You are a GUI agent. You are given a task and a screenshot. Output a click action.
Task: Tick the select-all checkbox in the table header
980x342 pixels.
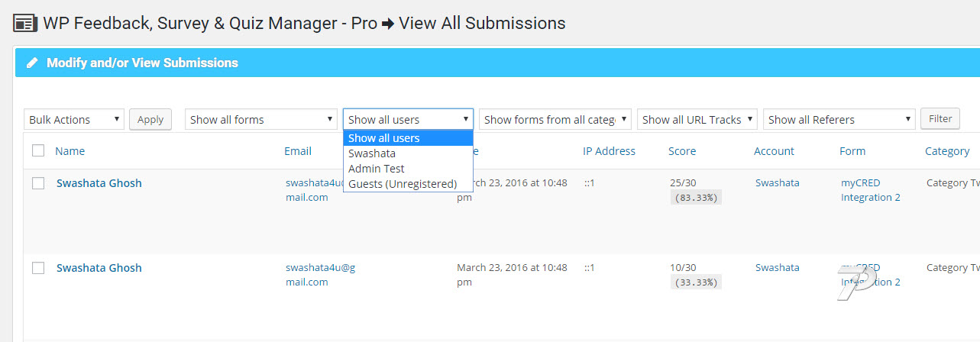(38, 151)
